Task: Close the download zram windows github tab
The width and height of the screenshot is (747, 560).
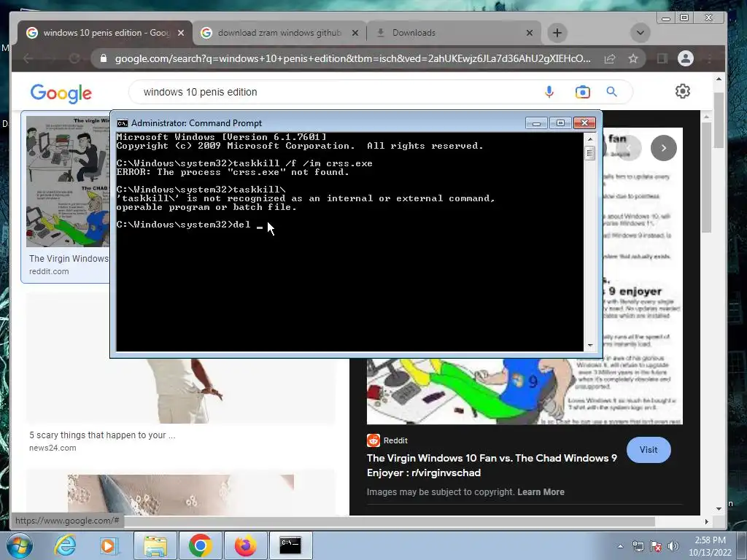Action: coord(355,33)
